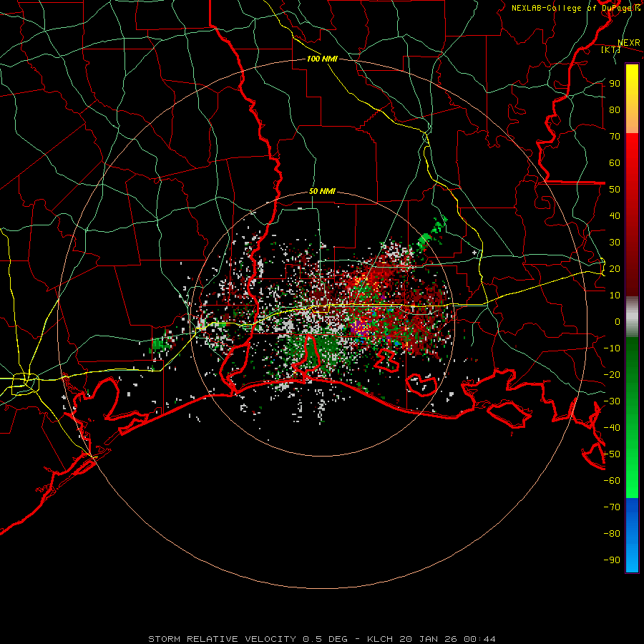Click the 20 value on the velocity scale
The image size is (644, 644).
point(615,269)
